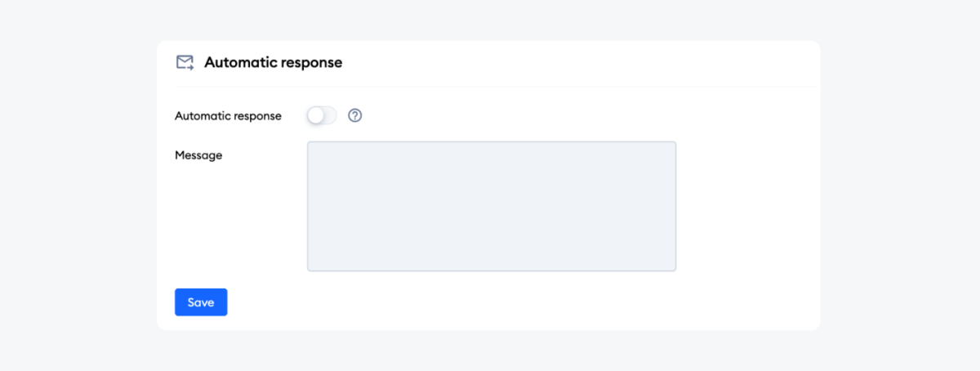The height and width of the screenshot is (371, 980).
Task: Click the bottom of the Message box
Action: tap(492, 260)
